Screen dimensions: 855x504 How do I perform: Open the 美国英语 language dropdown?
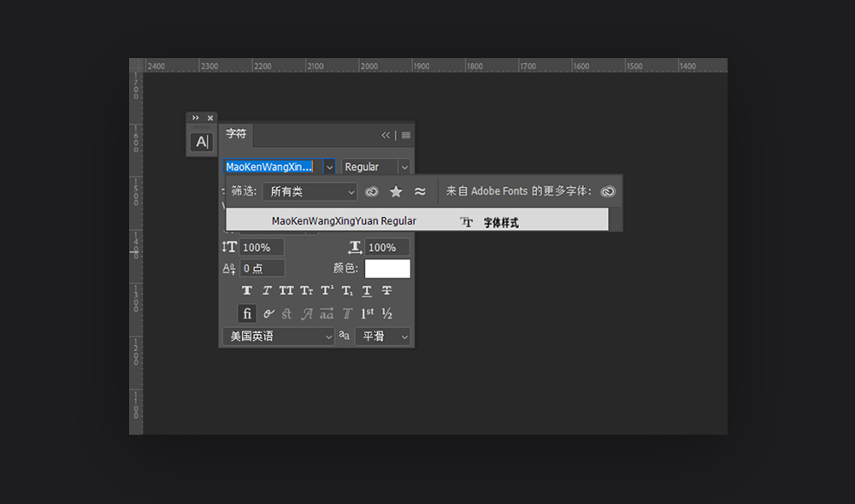click(278, 337)
